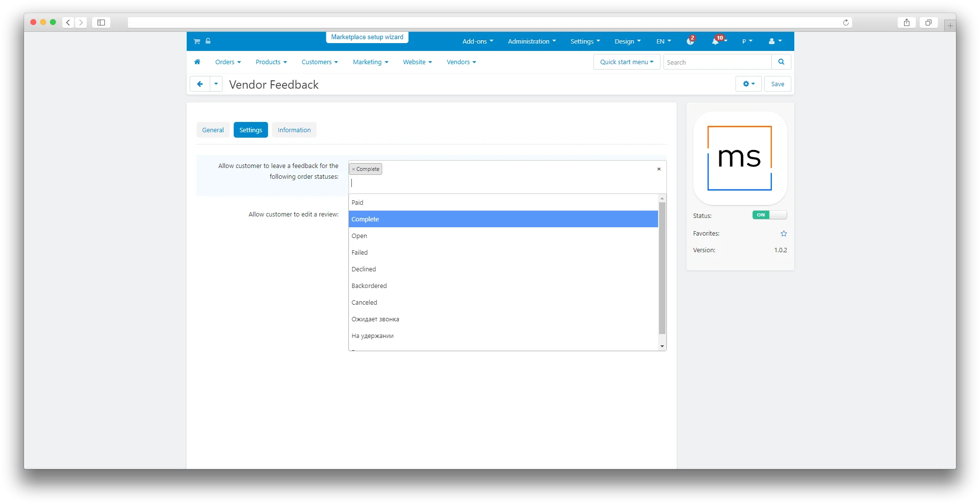The width and height of the screenshot is (980, 504).
Task: Choose Open order status
Action: click(503, 236)
